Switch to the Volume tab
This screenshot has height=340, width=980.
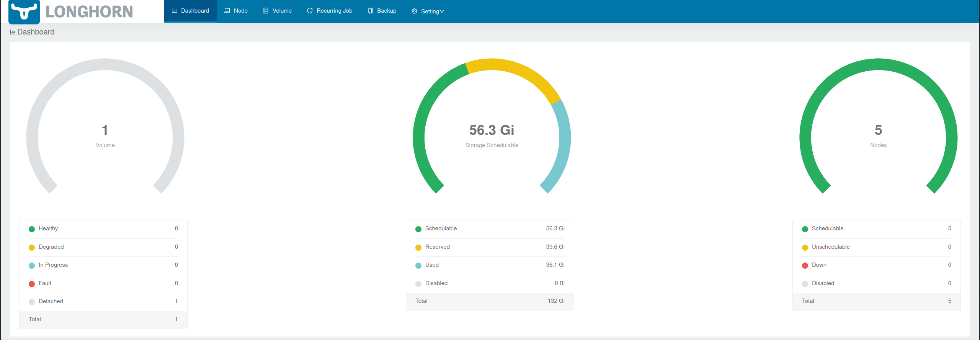click(277, 11)
